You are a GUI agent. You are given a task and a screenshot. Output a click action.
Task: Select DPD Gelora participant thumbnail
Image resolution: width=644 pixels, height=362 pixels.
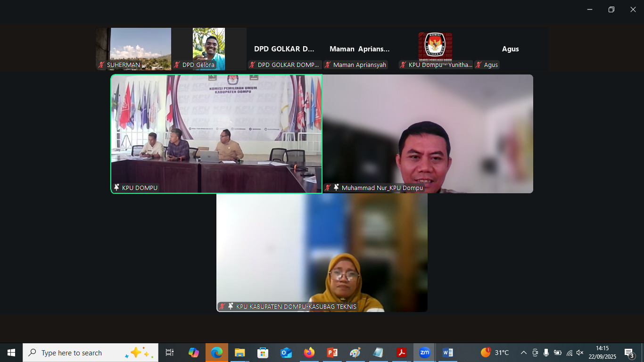coord(209,49)
